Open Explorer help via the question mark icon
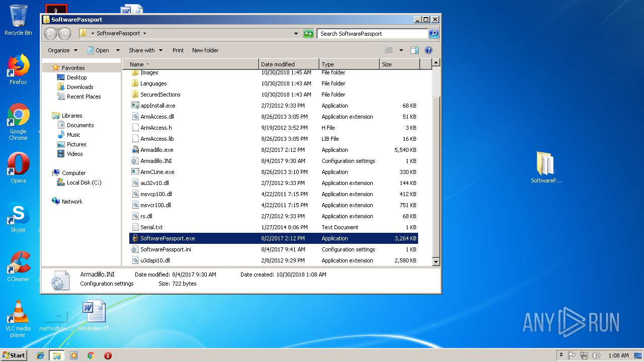This screenshot has height=362, width=644. click(429, 50)
